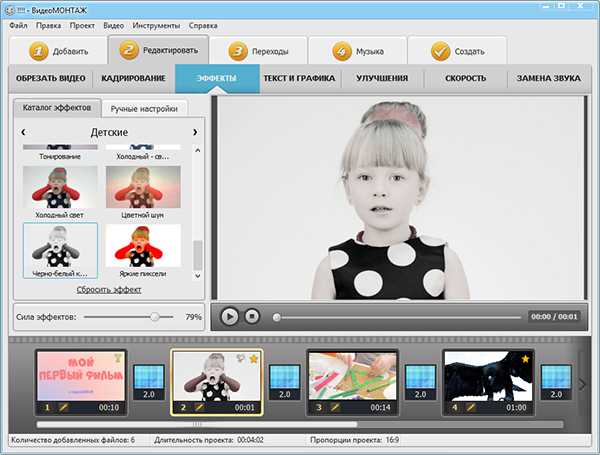Click the gold star icon on clip 2

coord(254,359)
